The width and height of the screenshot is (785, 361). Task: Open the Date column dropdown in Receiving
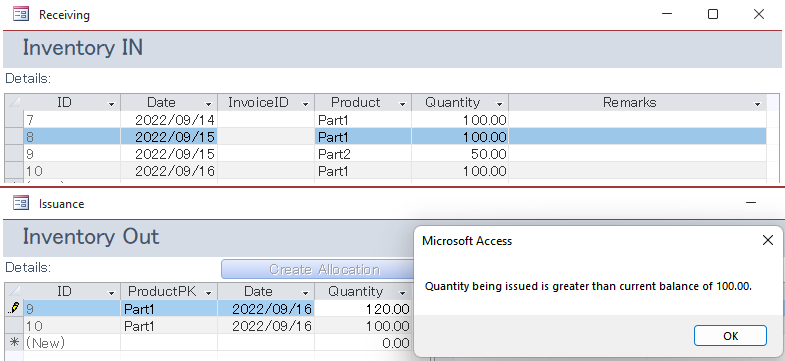coord(209,104)
